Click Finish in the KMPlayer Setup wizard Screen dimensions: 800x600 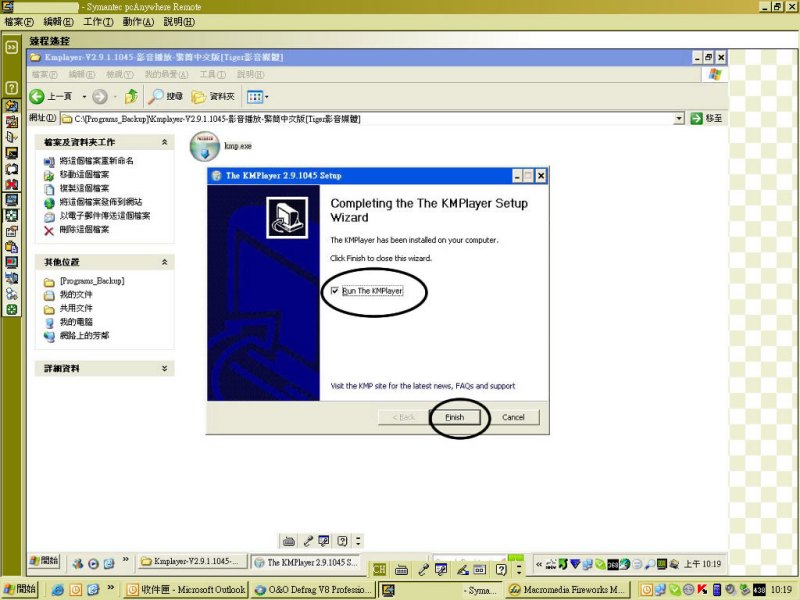tap(455, 417)
